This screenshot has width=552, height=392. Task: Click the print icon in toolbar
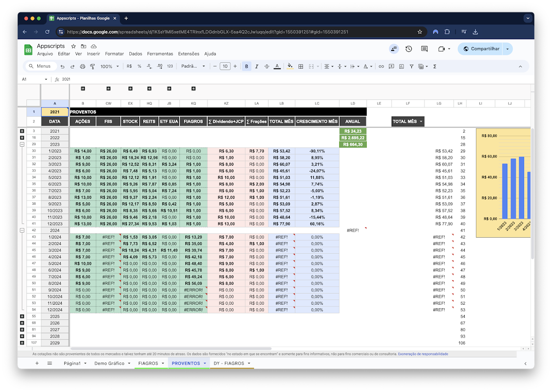82,67
